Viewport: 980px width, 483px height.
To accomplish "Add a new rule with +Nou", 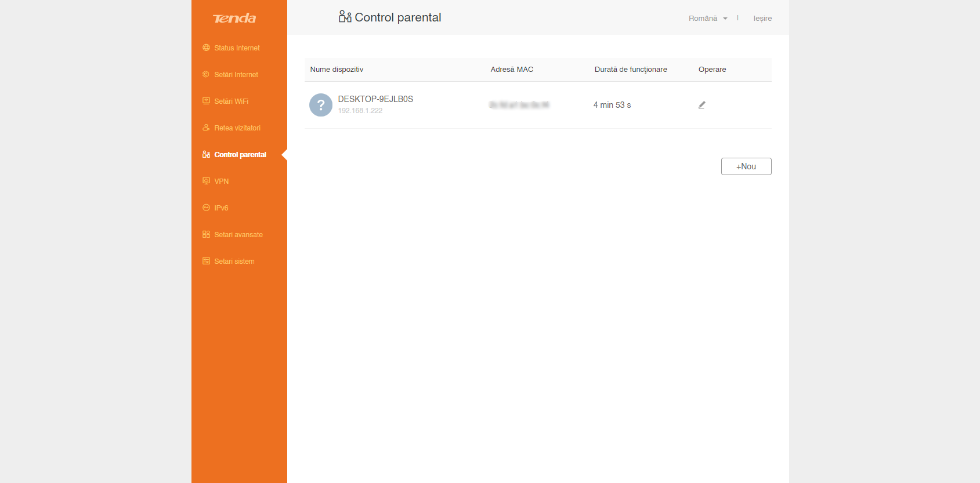I will [x=746, y=166].
